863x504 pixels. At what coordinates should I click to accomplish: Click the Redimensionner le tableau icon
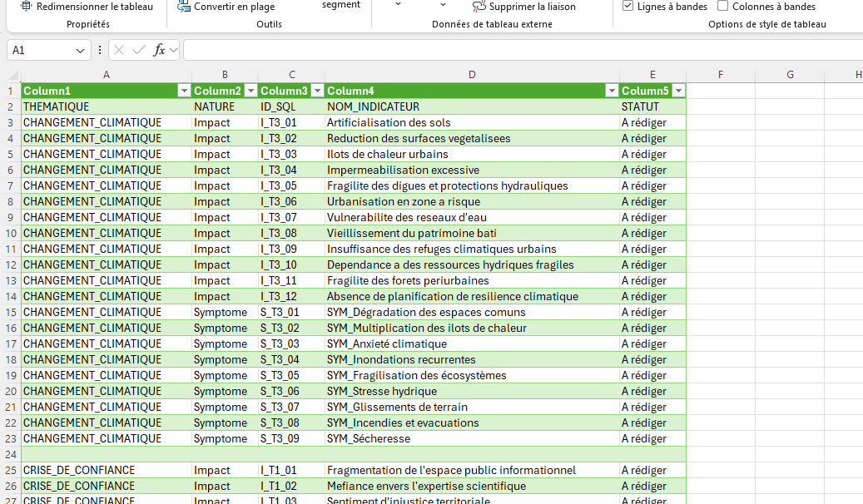25,6
